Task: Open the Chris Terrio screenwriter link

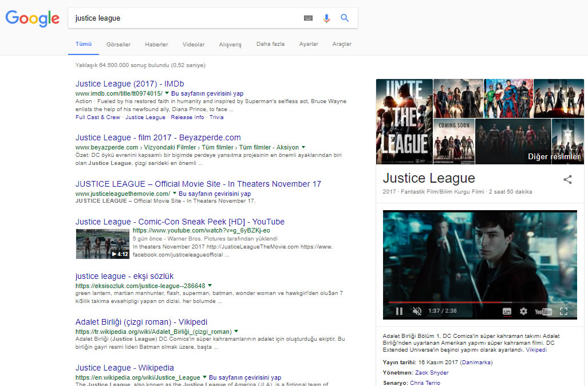Action: click(425, 383)
